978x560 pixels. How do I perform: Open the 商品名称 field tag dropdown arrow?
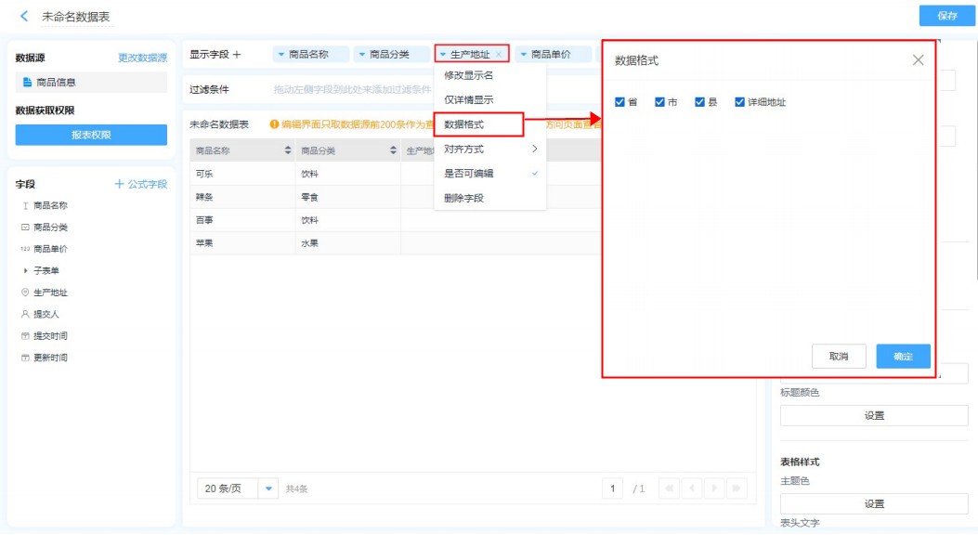click(280, 55)
